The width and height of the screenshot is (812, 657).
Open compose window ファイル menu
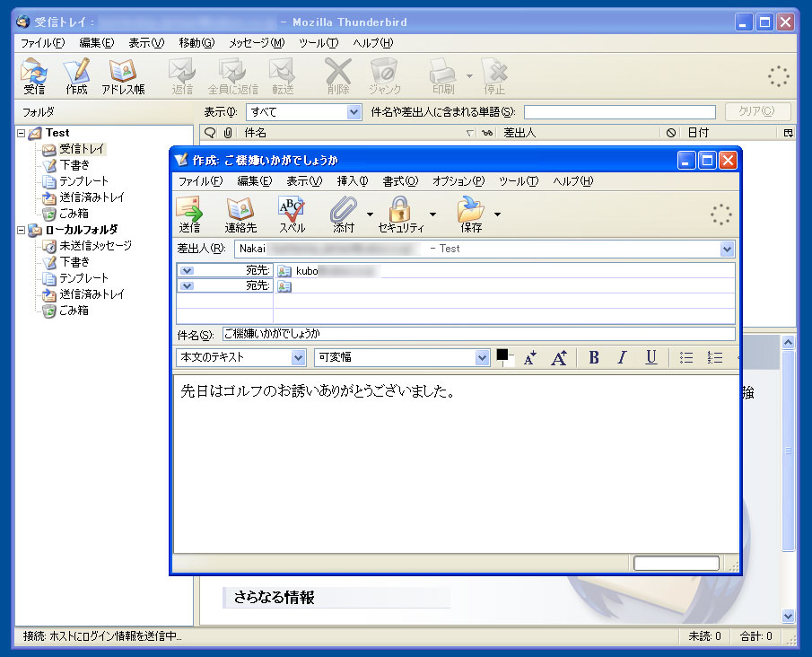pyautogui.click(x=200, y=180)
